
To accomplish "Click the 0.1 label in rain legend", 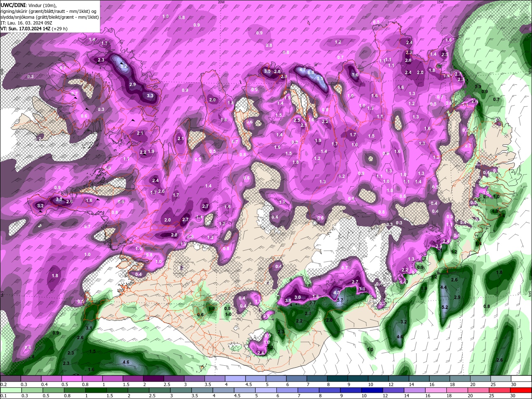I will [4, 396].
